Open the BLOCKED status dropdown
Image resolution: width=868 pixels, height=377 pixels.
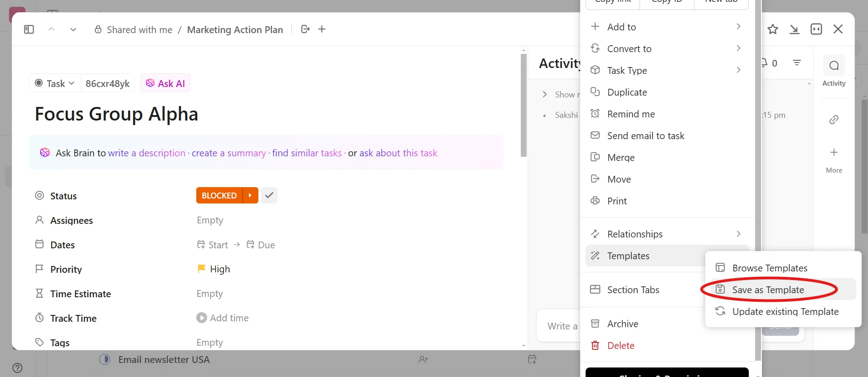(219, 195)
